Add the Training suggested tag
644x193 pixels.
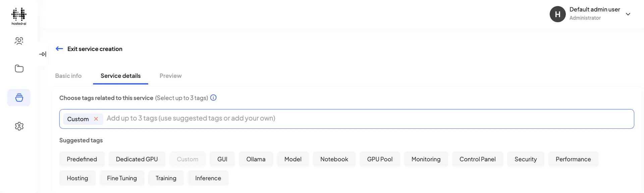[x=166, y=178]
